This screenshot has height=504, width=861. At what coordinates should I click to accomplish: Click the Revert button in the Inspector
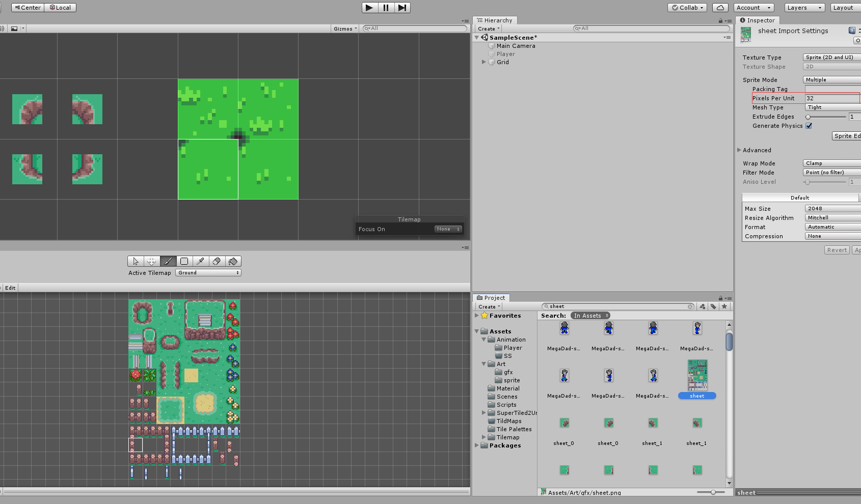click(x=837, y=249)
